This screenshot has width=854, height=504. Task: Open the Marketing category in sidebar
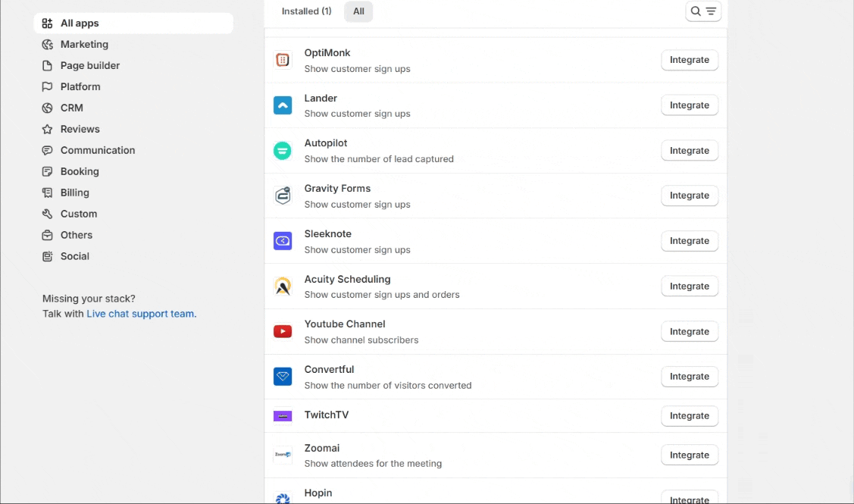pos(84,45)
